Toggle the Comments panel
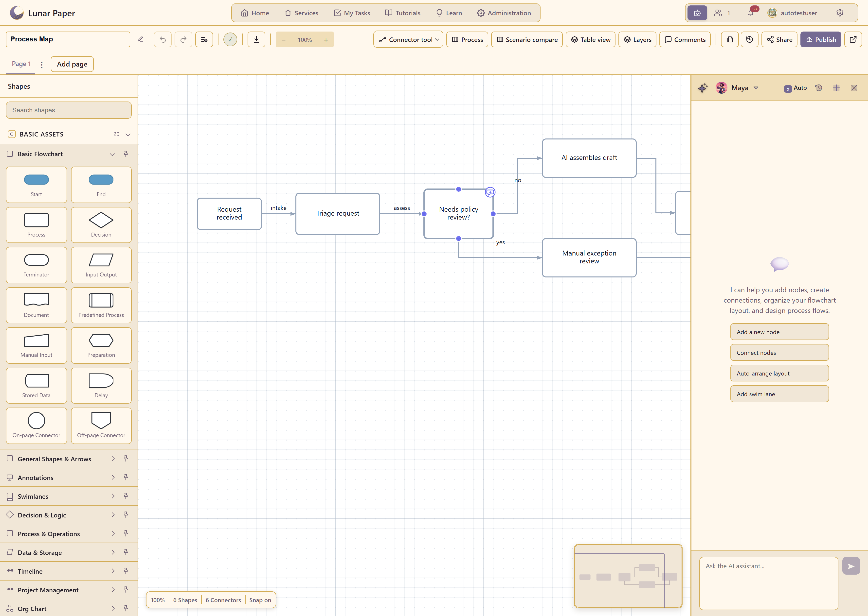 pyautogui.click(x=685, y=39)
